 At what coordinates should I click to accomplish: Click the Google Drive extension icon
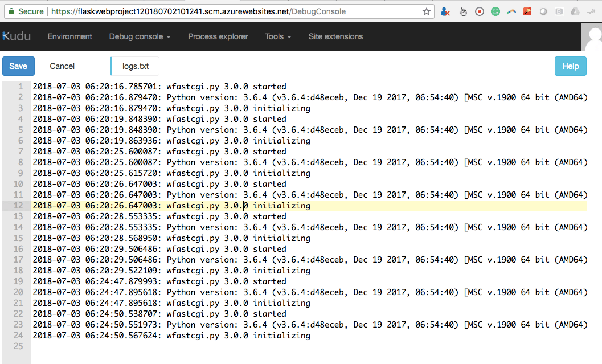[576, 11]
